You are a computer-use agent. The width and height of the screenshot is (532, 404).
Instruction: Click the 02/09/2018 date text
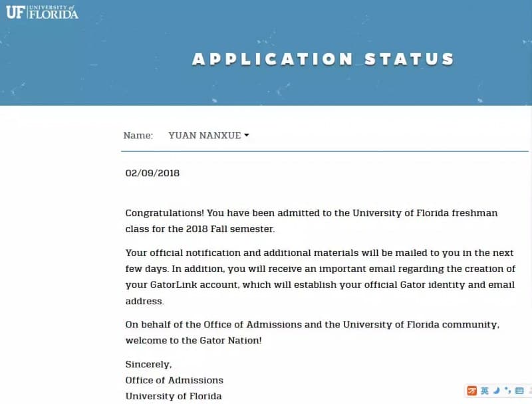pyautogui.click(x=152, y=173)
